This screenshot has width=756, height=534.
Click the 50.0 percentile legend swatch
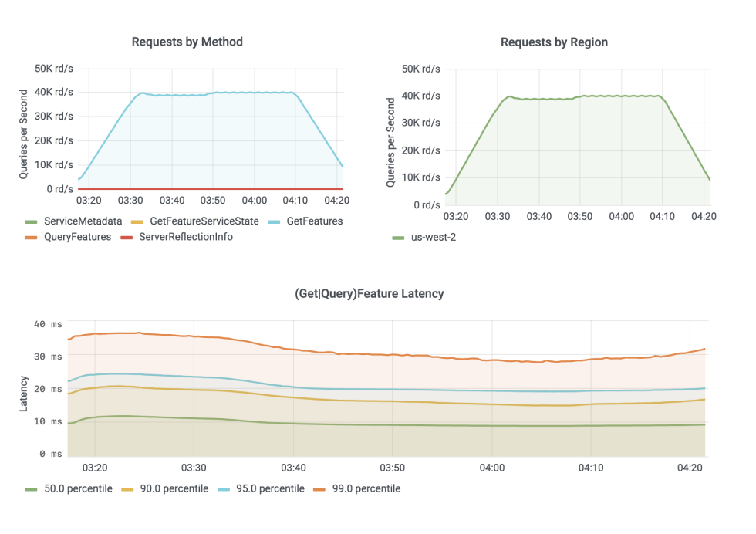click(x=32, y=489)
